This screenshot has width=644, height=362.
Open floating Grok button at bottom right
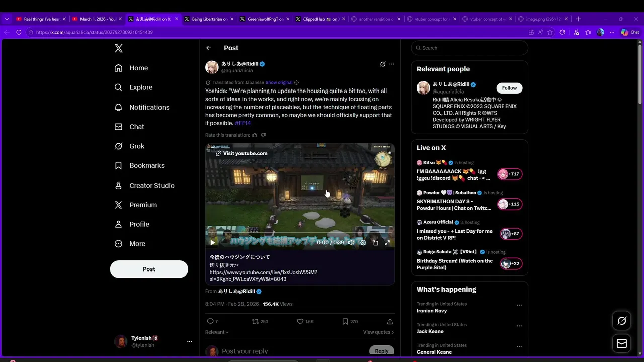(x=622, y=321)
